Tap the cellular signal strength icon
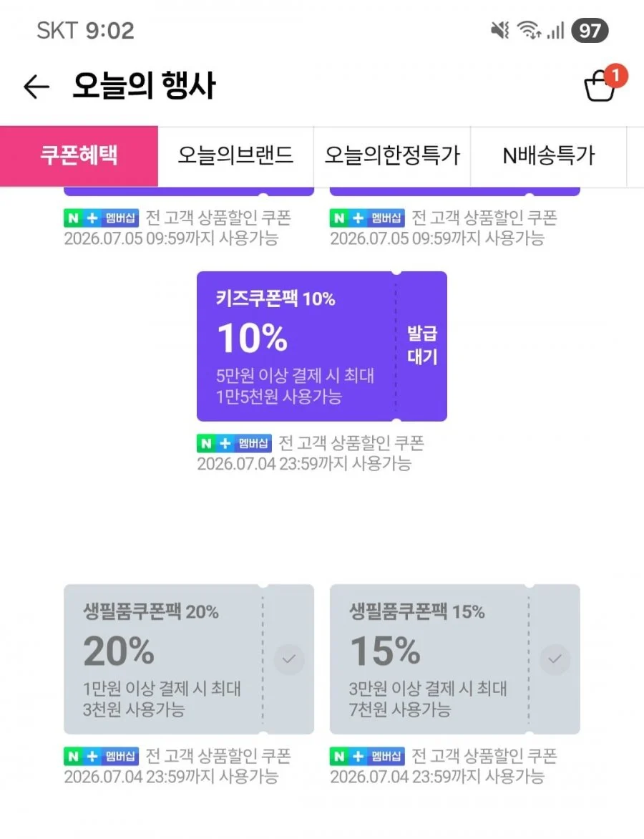 tap(555, 31)
